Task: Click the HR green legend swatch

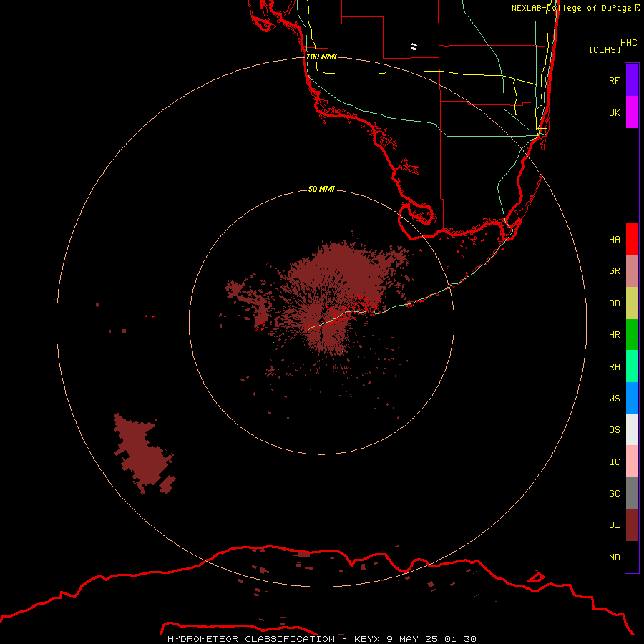Action: [x=632, y=335]
